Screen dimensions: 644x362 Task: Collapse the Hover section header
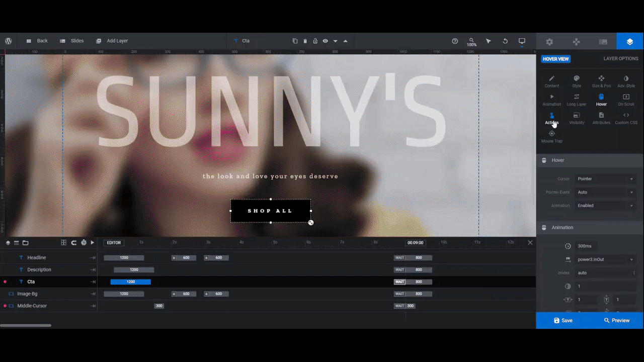coord(590,160)
